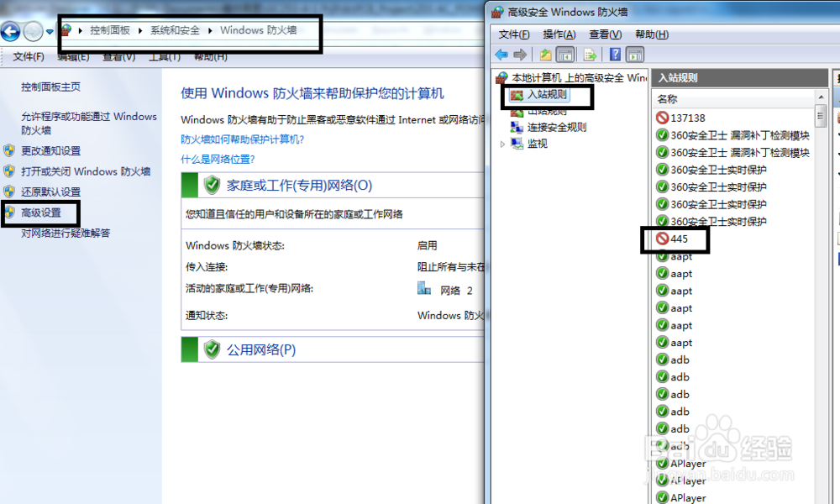Open 控制面板主页 link in left sidebar
This screenshot has height=504, width=840.
coord(51,87)
